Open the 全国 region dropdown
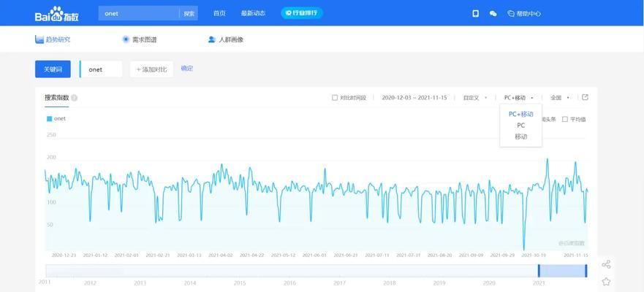The width and height of the screenshot is (644, 292). pos(560,98)
